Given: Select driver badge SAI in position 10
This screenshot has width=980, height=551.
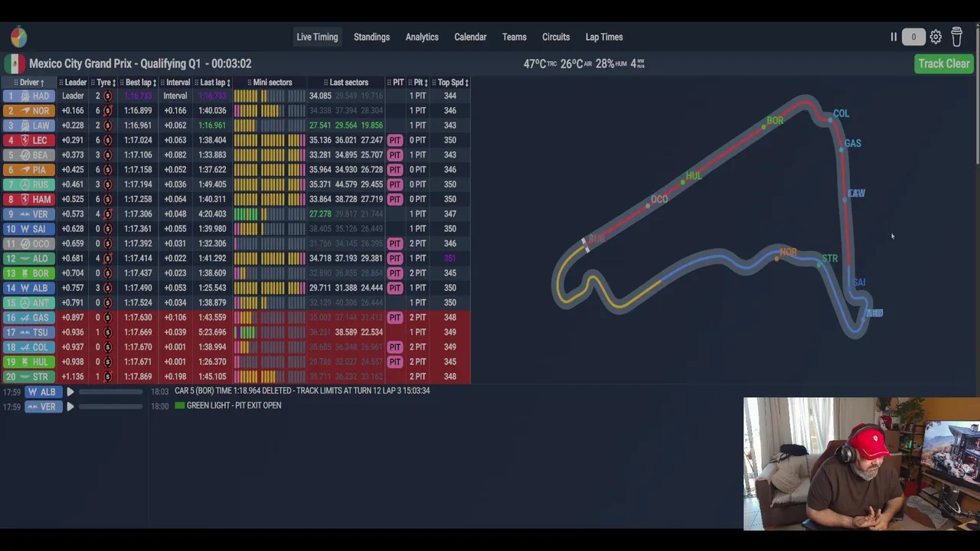Looking at the screenshot, I should pyautogui.click(x=28, y=229).
